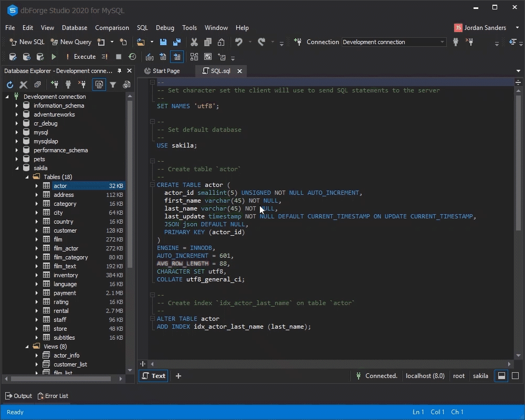Expand the film table node
This screenshot has width=525, height=420.
point(37,239)
